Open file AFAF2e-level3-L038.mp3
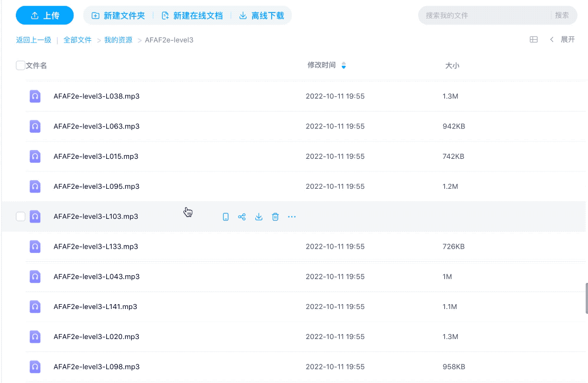This screenshot has height=383, width=588. [x=96, y=96]
